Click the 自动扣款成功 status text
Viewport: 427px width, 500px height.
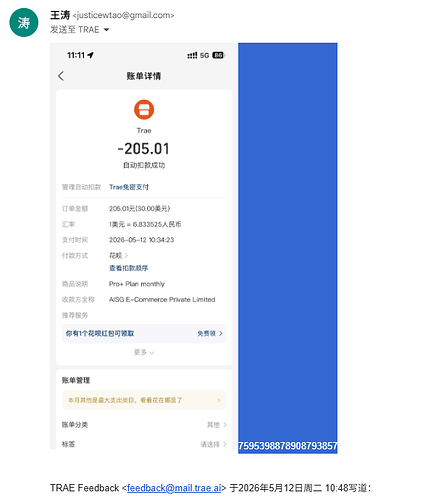[x=144, y=165]
